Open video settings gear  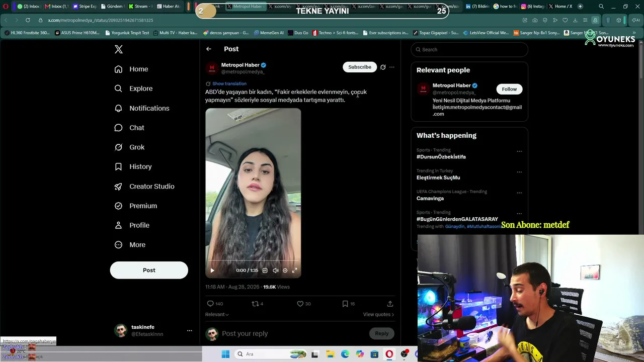click(x=285, y=270)
